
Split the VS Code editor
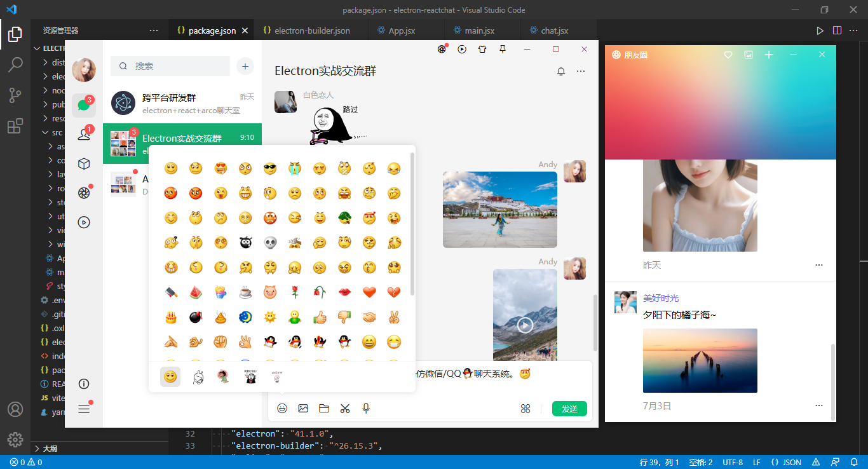pyautogui.click(x=837, y=31)
